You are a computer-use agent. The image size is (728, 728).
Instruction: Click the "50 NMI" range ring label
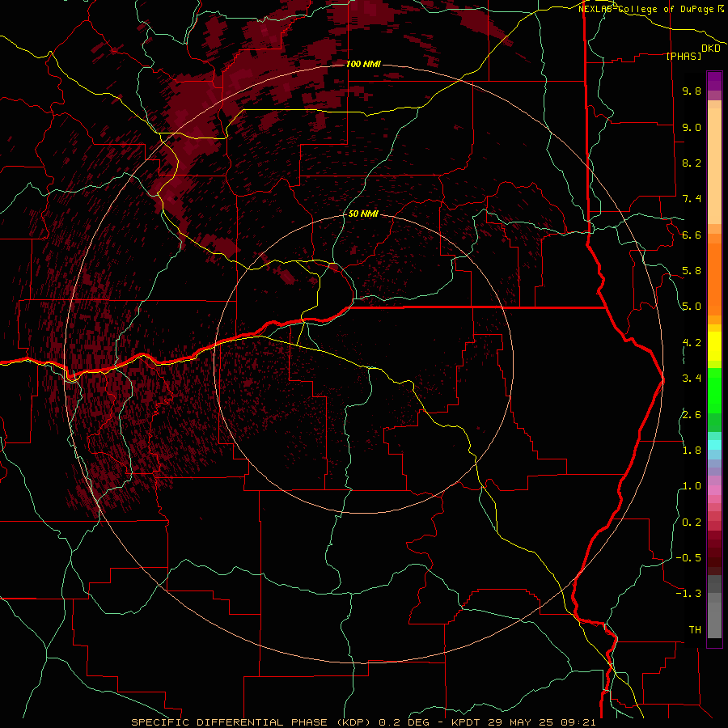click(363, 214)
